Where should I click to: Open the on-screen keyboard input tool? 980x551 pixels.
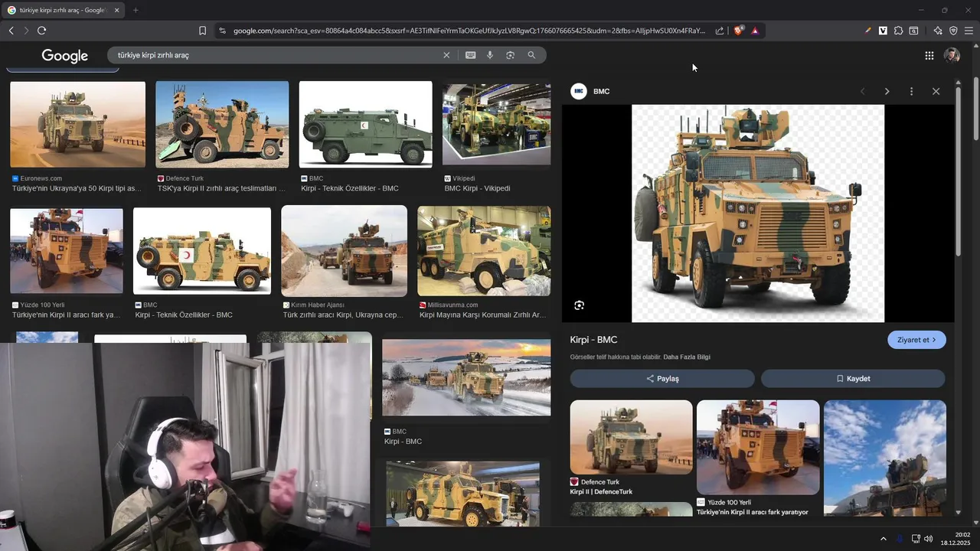click(470, 55)
